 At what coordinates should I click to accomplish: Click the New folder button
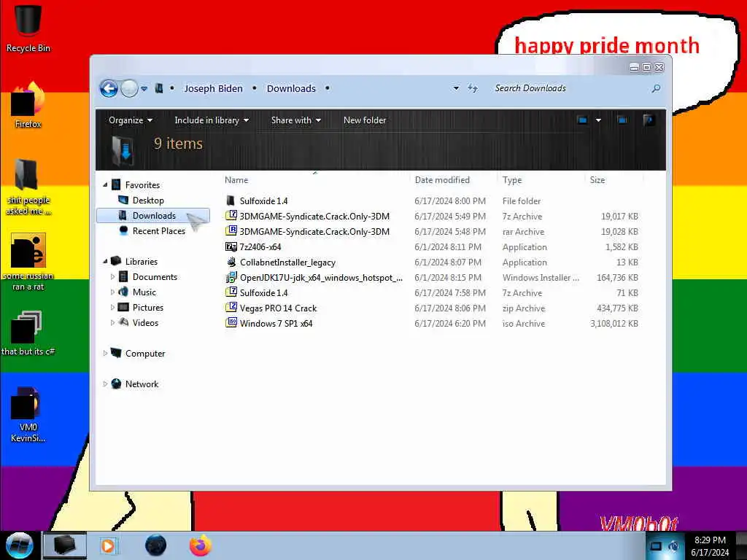click(365, 120)
